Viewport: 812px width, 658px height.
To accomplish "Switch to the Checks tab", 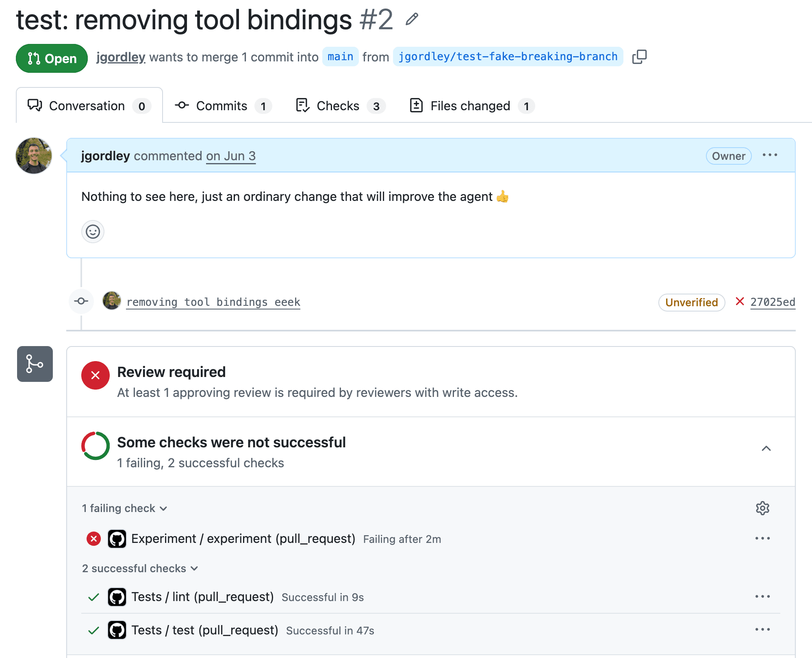I will point(341,106).
